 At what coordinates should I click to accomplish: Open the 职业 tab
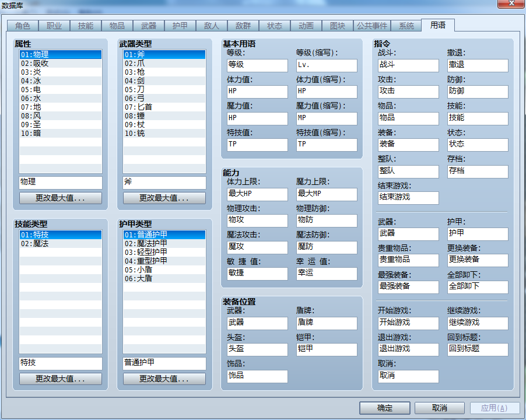(54, 26)
